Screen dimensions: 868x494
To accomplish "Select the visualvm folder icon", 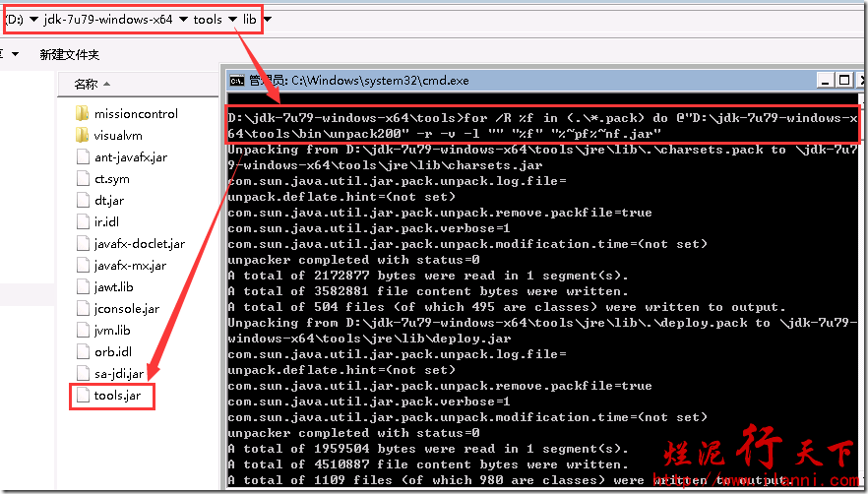I will coord(83,136).
